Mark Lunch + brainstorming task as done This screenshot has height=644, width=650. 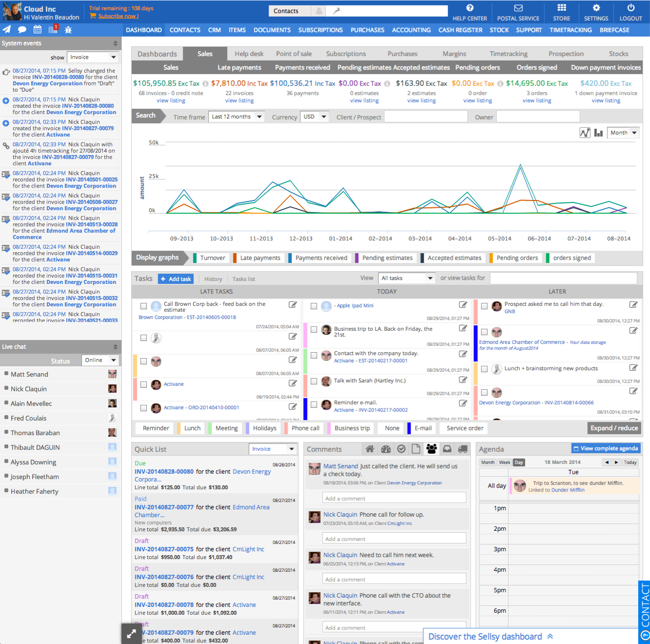pos(484,369)
